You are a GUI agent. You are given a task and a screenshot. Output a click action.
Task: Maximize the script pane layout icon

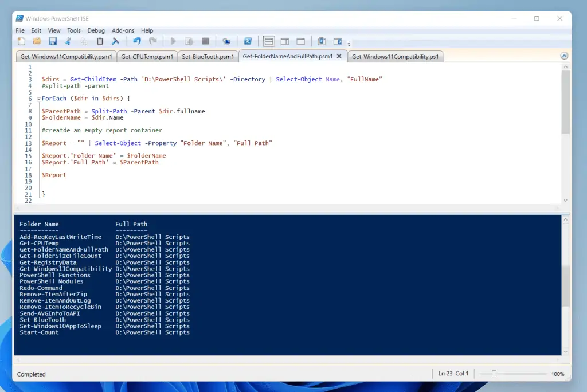[300, 42]
